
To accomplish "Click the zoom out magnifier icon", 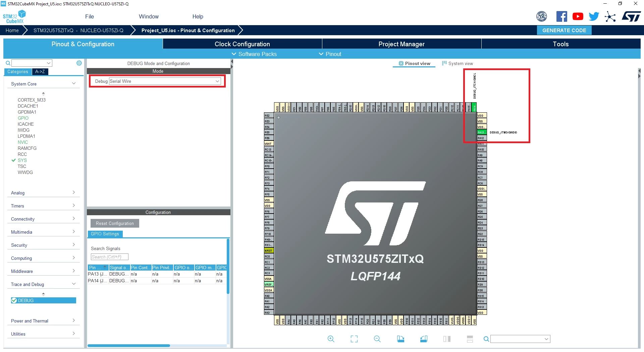I will point(377,339).
